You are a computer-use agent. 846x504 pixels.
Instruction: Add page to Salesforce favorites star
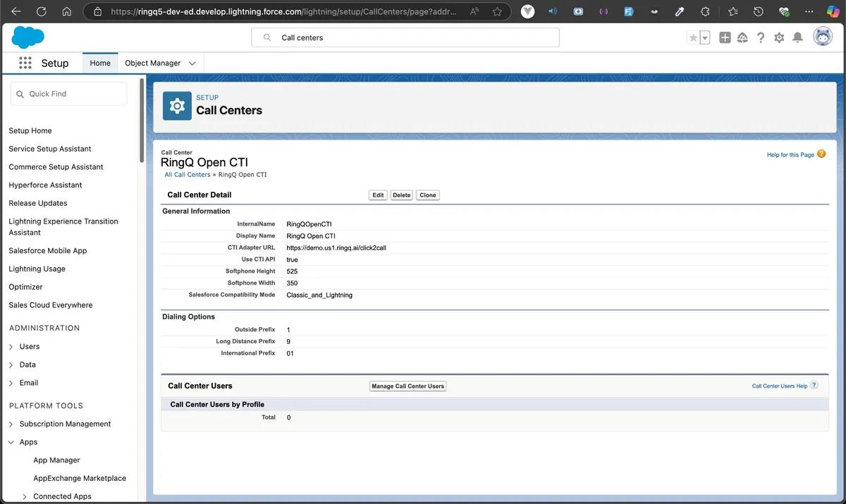[693, 38]
